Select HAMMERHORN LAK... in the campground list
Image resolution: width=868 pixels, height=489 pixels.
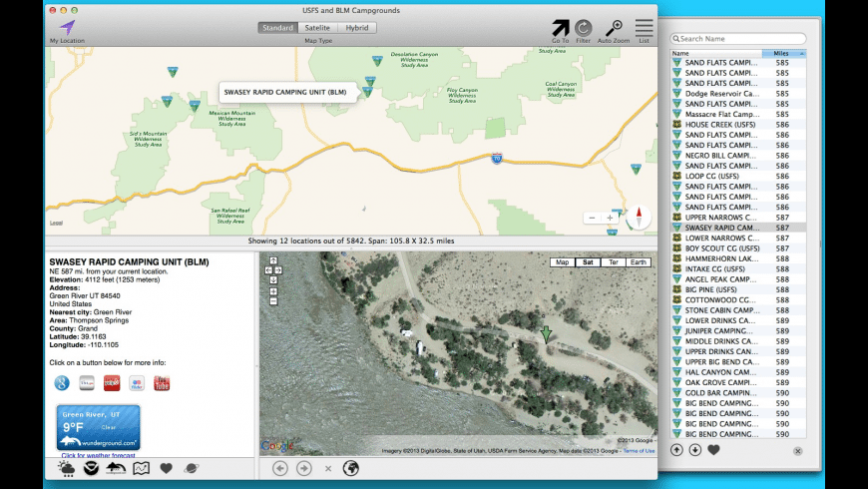(x=720, y=258)
